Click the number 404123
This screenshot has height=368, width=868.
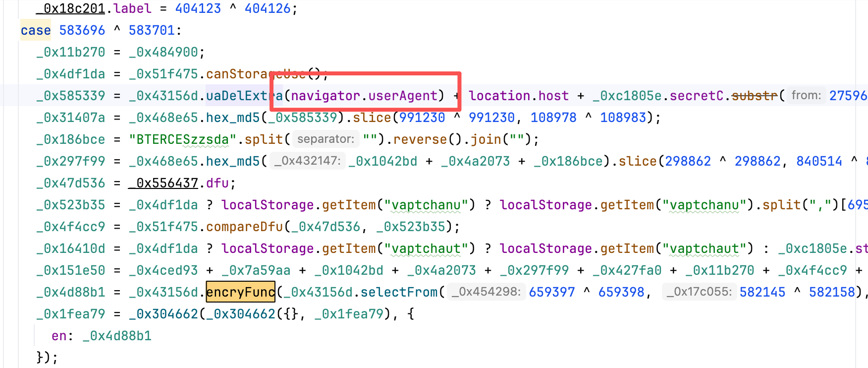tap(198, 8)
